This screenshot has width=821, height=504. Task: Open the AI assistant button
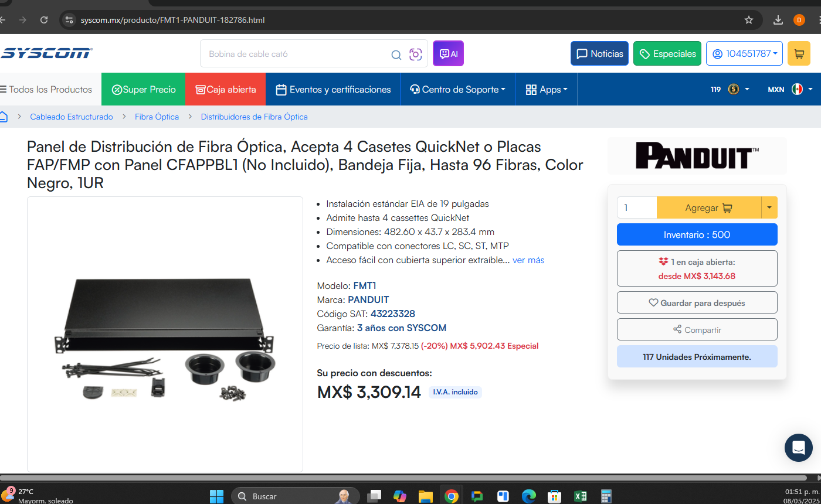(448, 53)
